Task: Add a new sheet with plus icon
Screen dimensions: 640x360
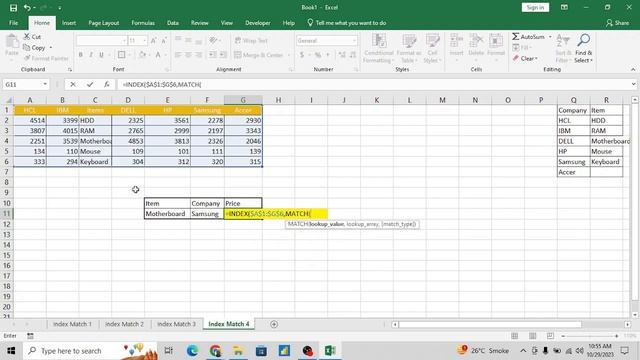Action: (274, 324)
